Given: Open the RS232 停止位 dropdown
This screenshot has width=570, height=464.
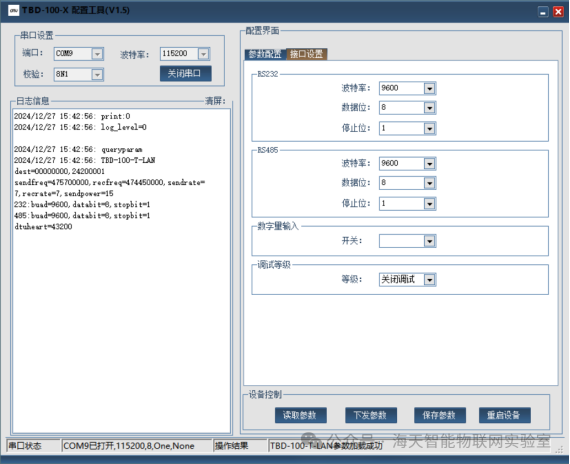Looking at the screenshot, I should pos(430,128).
